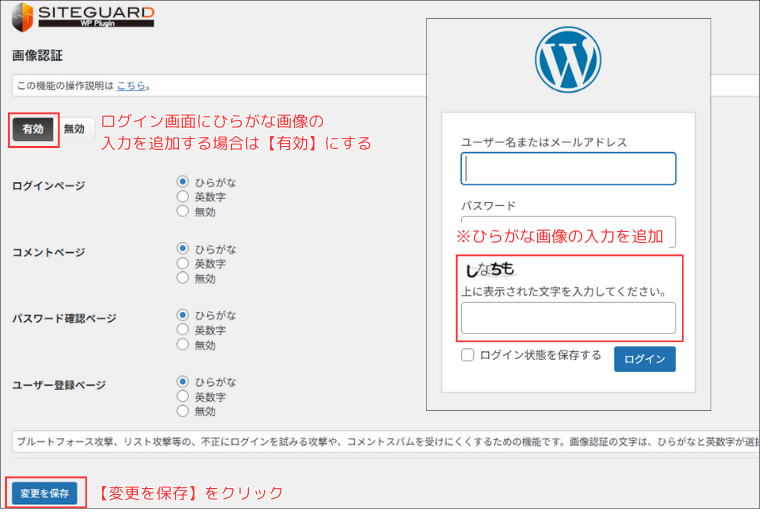This screenshot has width=760, height=515.
Task: Select 無効 for ユーザー登録ページ
Action: 183,411
